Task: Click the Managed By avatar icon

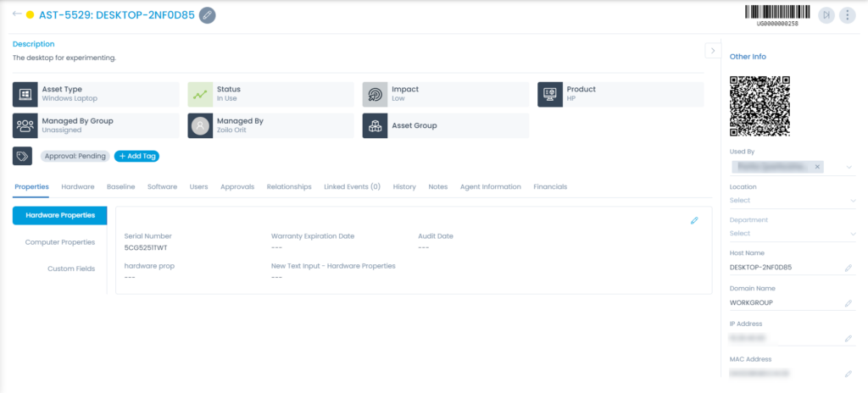Action: coord(200,125)
